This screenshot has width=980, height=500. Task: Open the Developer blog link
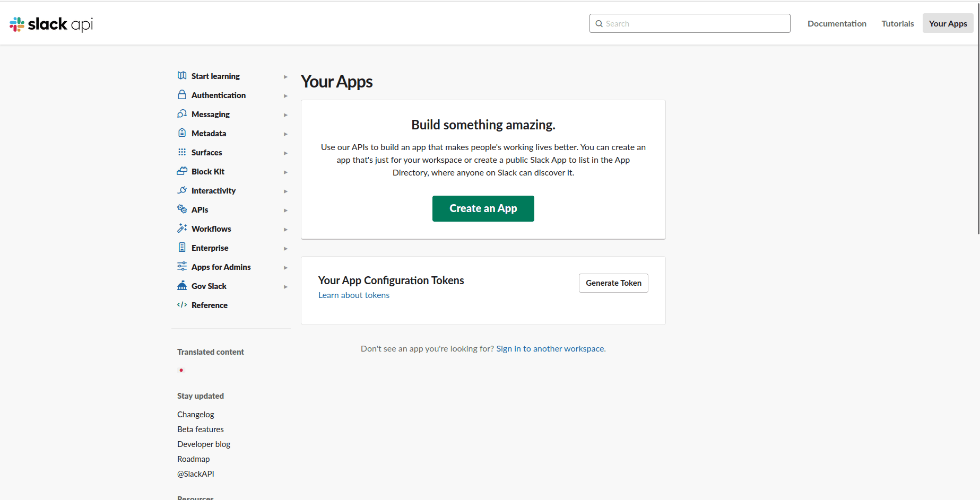(x=204, y=444)
